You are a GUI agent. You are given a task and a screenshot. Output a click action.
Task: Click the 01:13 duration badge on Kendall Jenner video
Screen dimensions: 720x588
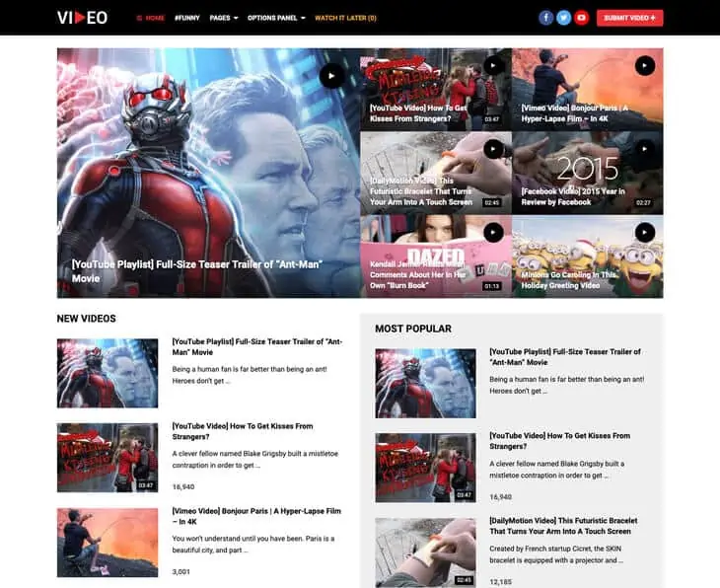pos(492,286)
